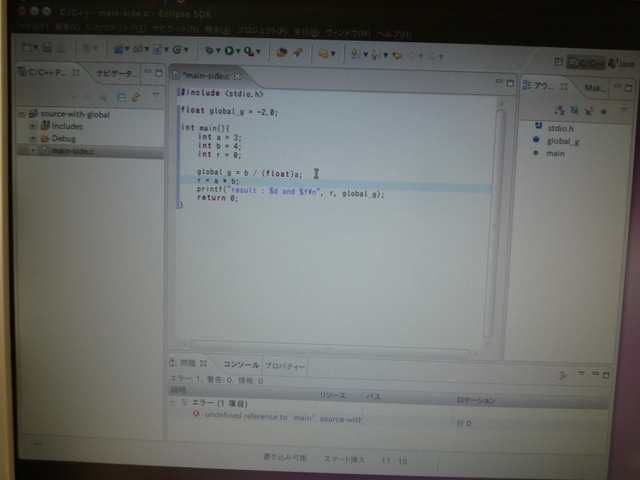Toggle Hide Fields in Outline toolbar
The height and width of the screenshot is (480, 640).
(x=574, y=110)
